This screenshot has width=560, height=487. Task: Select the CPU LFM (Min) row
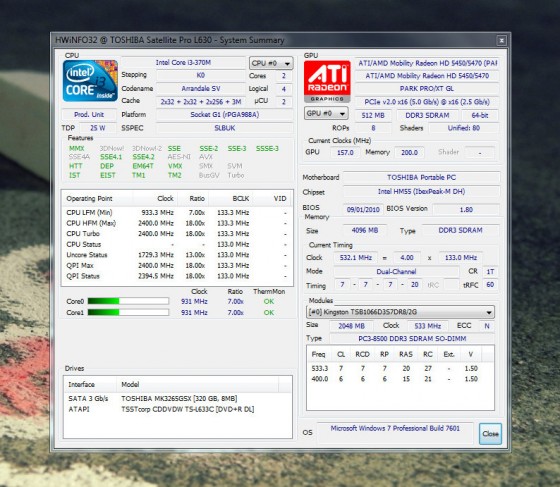pos(177,212)
